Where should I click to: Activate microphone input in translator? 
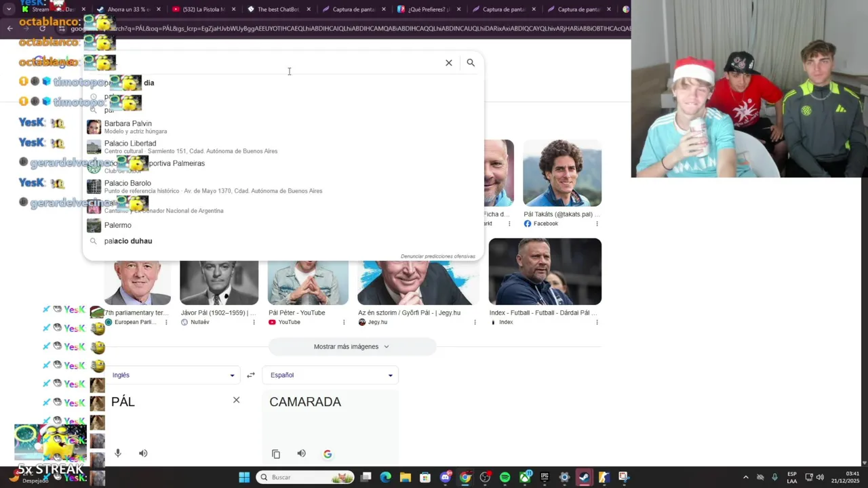click(118, 453)
